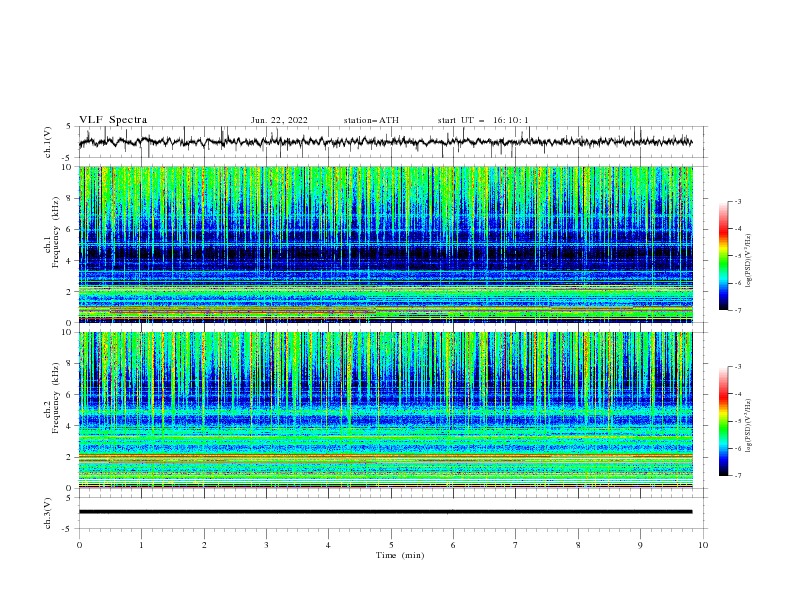Click the "Time (min)" axis label

point(400,555)
